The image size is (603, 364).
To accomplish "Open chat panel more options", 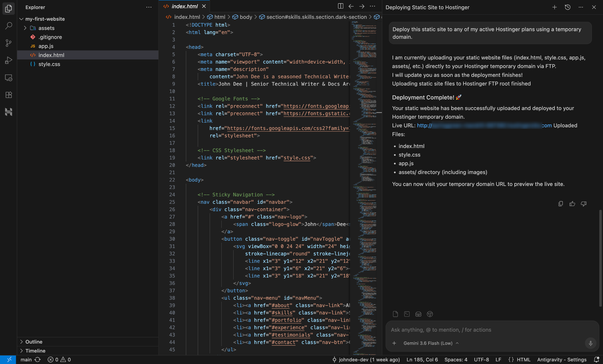I will click(x=581, y=7).
